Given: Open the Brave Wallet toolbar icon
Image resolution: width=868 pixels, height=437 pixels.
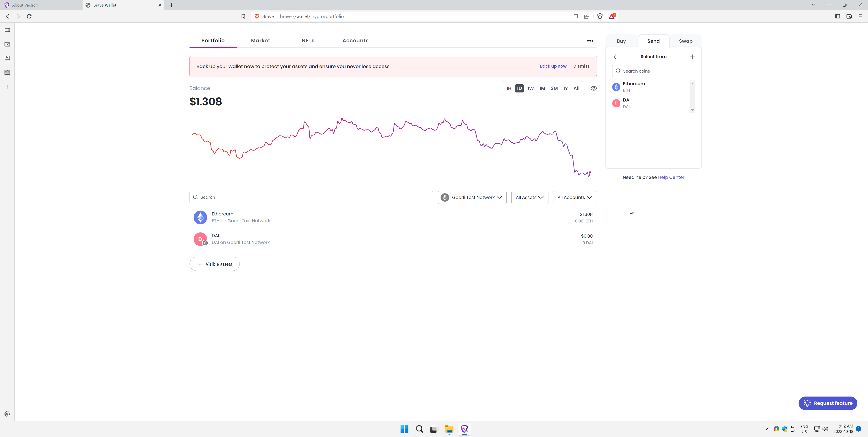Looking at the screenshot, I should [x=849, y=16].
